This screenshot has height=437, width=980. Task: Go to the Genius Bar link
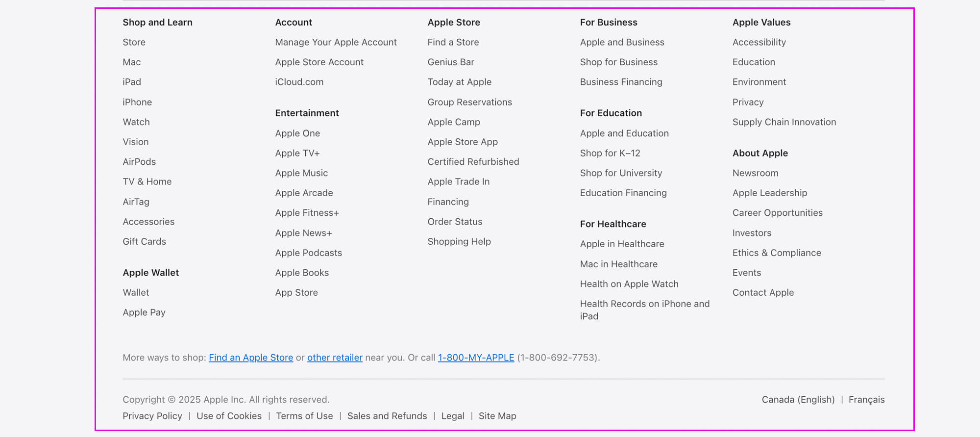tap(451, 62)
